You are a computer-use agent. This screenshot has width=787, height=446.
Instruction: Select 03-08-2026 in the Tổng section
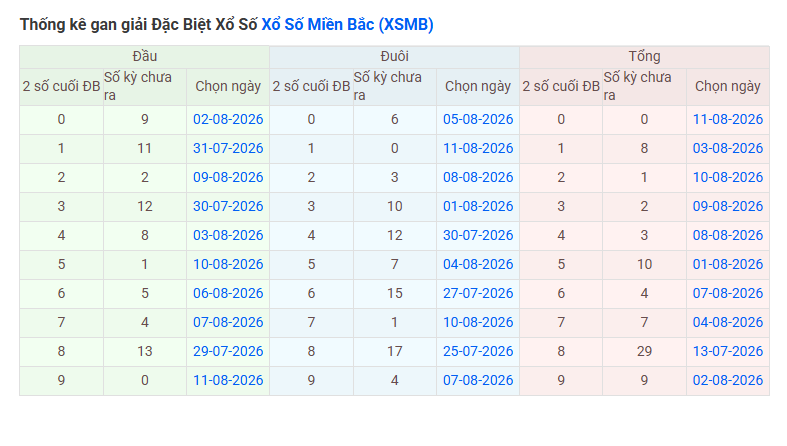coord(728,148)
